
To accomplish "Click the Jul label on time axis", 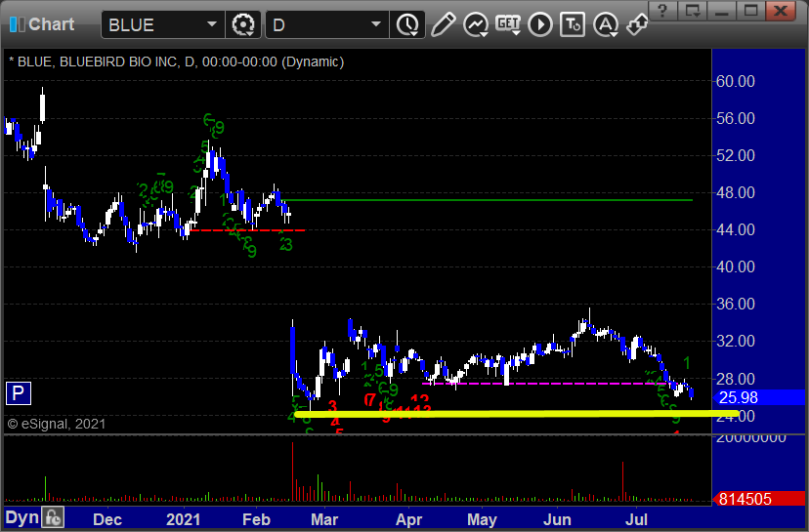I will coord(636,519).
